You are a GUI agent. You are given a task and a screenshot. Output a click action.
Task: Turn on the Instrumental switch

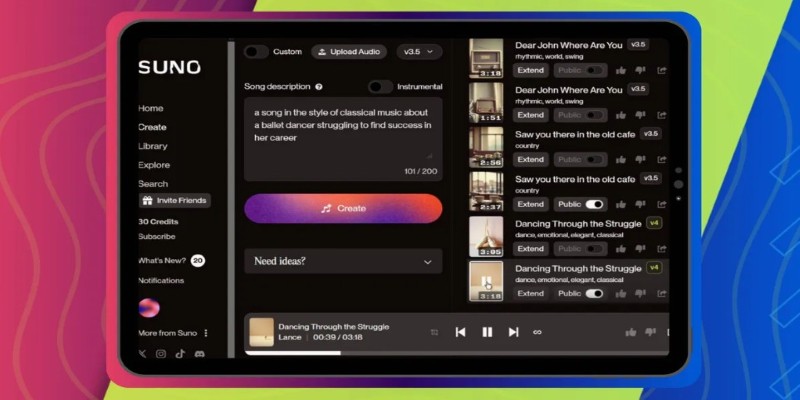pos(381,87)
